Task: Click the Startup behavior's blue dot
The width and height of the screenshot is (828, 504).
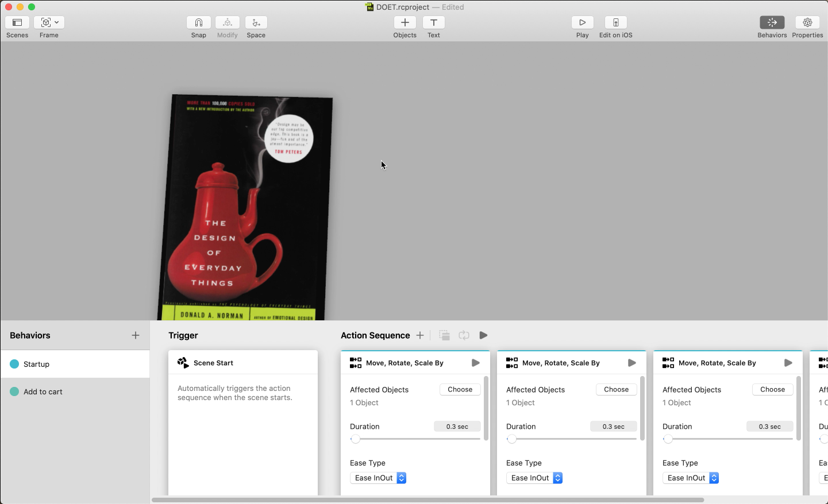Action: [x=14, y=364]
